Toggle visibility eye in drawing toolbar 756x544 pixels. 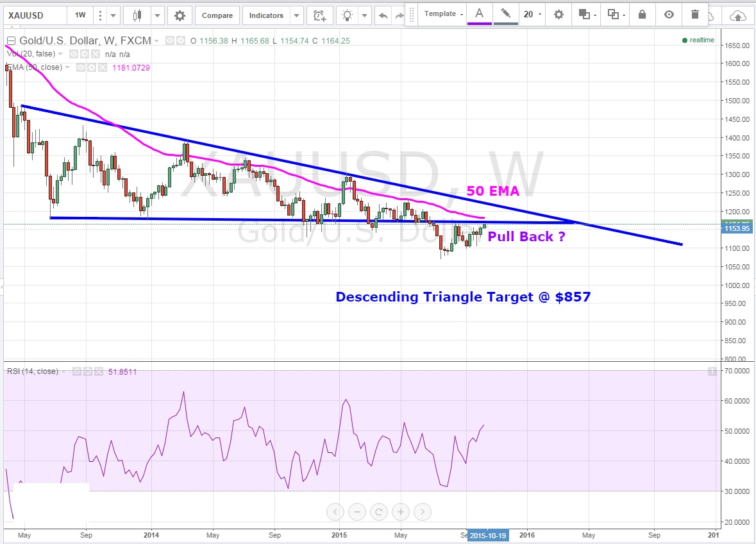click(x=669, y=14)
